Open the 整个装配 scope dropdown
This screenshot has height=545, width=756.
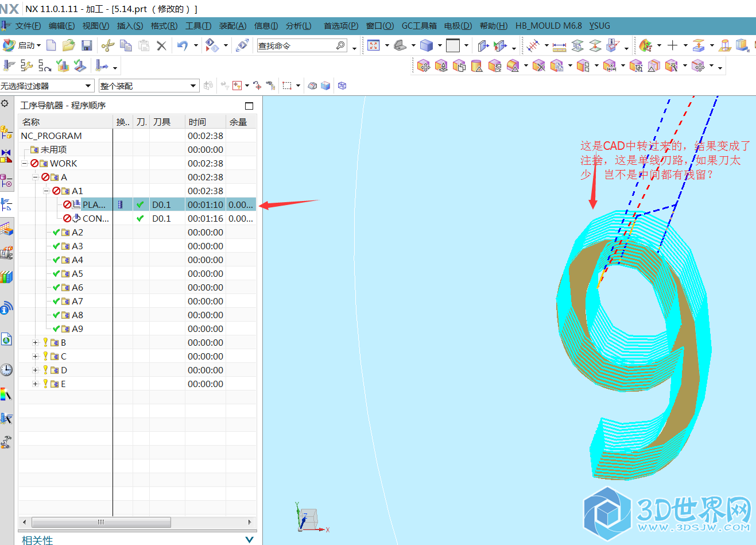(x=193, y=86)
